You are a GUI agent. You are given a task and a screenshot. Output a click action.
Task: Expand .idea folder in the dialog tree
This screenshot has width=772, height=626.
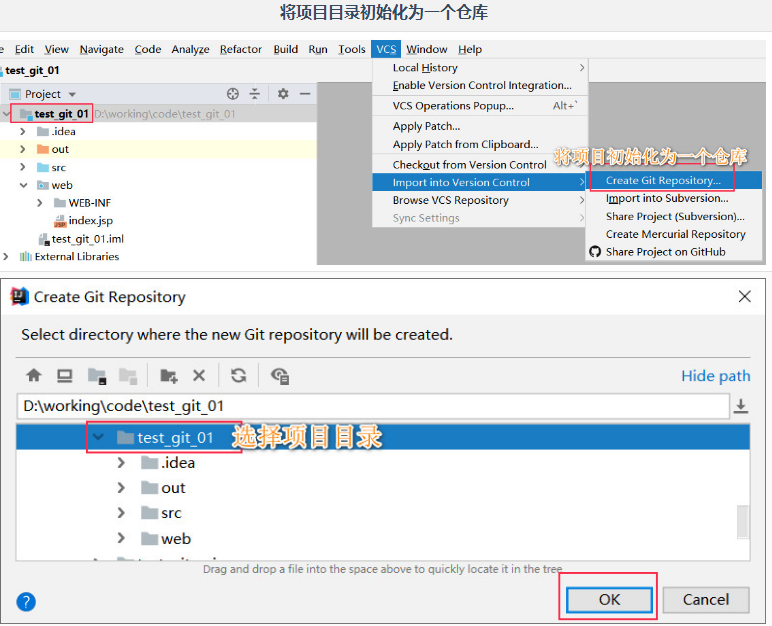point(121,463)
